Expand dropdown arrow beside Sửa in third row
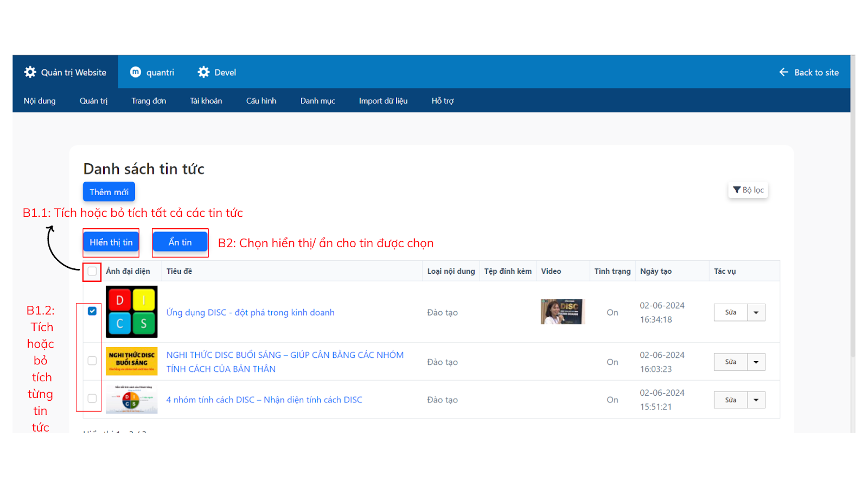This screenshot has width=868, height=488. (x=756, y=400)
